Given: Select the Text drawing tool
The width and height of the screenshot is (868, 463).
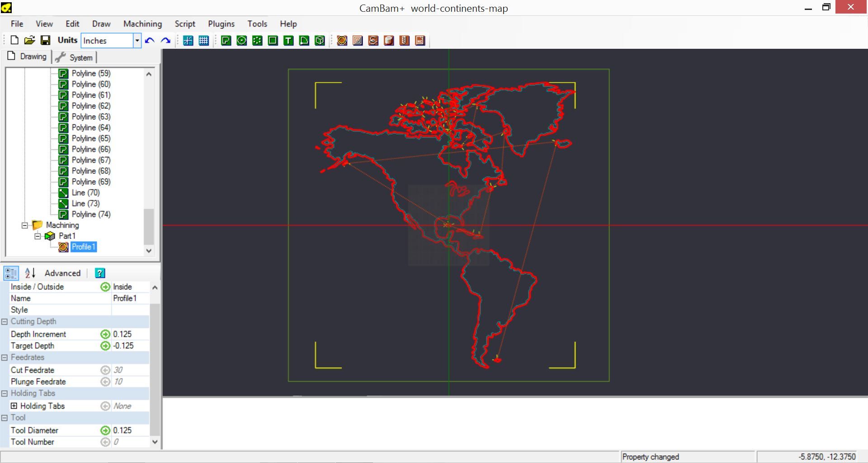Looking at the screenshot, I should (x=288, y=41).
